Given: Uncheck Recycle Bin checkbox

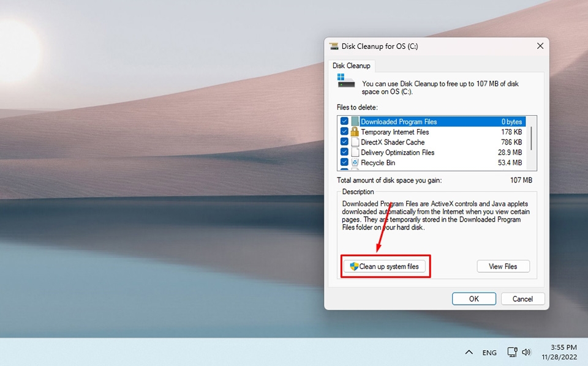Looking at the screenshot, I should 344,162.
